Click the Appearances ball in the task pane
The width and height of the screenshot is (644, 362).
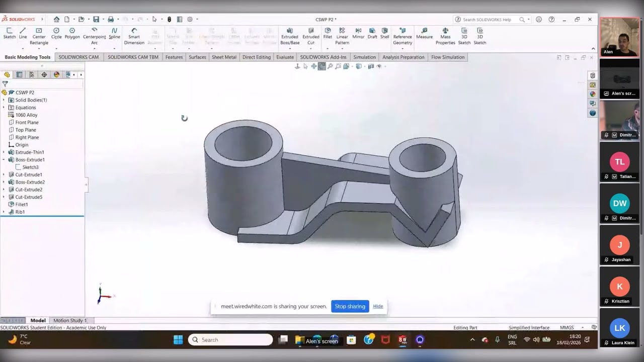[x=593, y=94]
